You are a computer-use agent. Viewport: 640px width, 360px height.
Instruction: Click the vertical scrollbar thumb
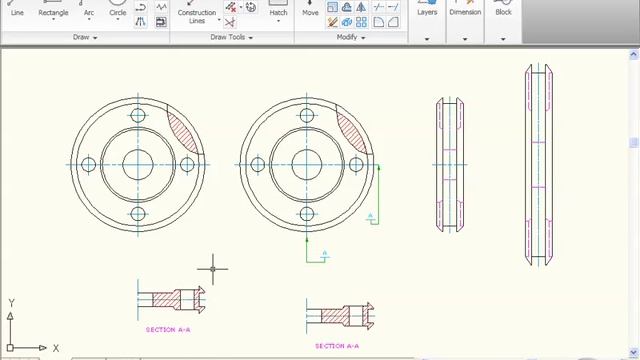click(x=634, y=142)
